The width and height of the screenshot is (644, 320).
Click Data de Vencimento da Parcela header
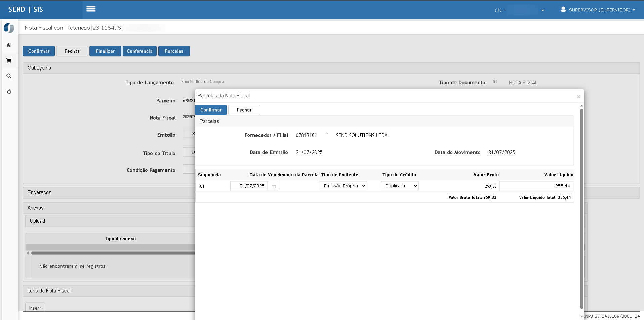click(x=284, y=175)
